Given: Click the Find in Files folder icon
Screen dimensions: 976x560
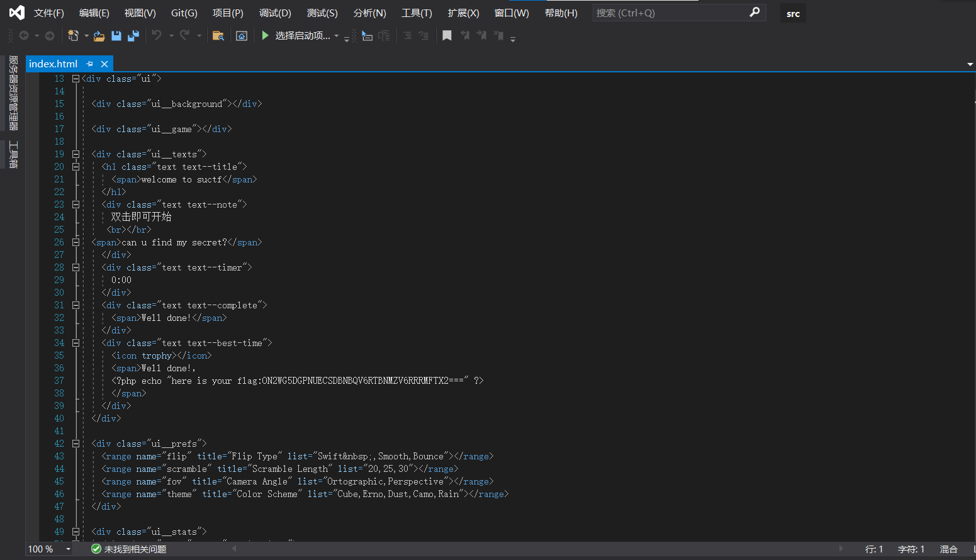Looking at the screenshot, I should point(218,36).
